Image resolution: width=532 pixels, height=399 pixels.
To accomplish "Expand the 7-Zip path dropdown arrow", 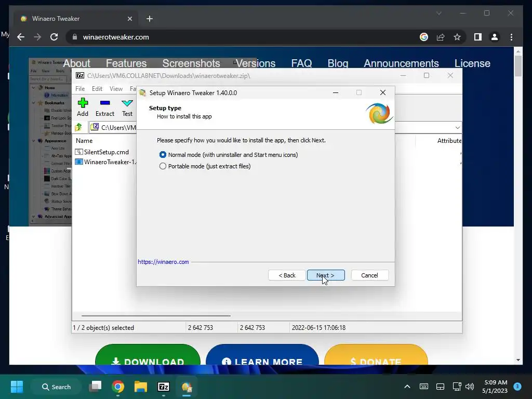I will point(457,128).
